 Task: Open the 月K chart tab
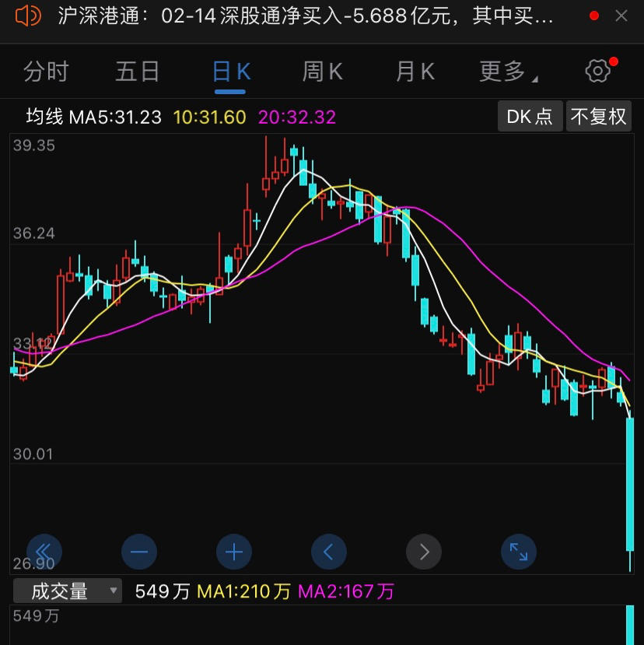point(415,72)
